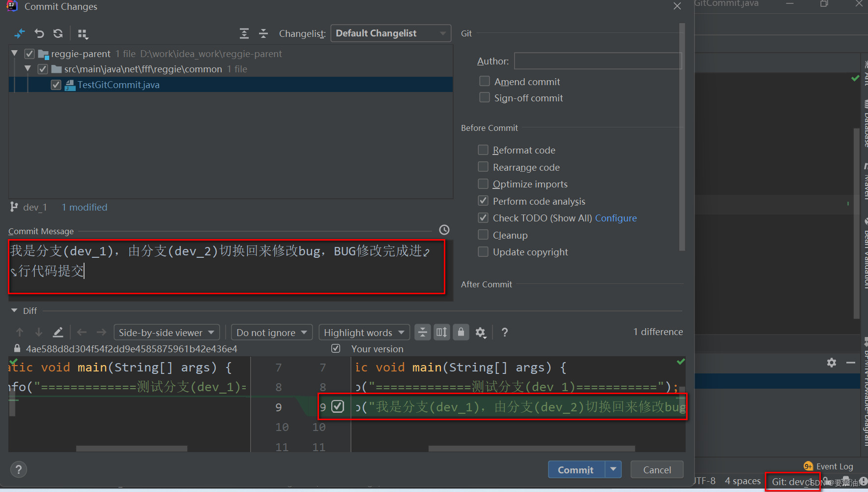Click the 1 modified link
Viewport: 868px width, 492px height.
pos(85,207)
